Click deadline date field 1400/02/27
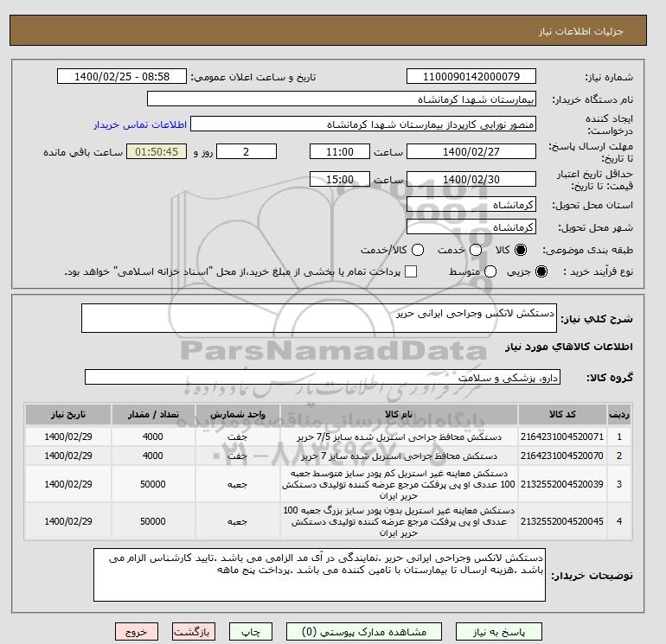This screenshot has width=666, height=644. click(x=471, y=151)
